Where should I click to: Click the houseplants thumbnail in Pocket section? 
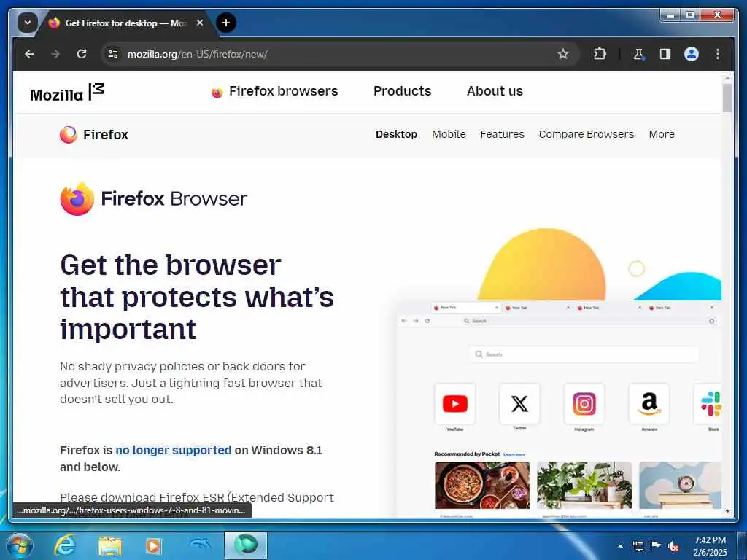[x=584, y=485]
